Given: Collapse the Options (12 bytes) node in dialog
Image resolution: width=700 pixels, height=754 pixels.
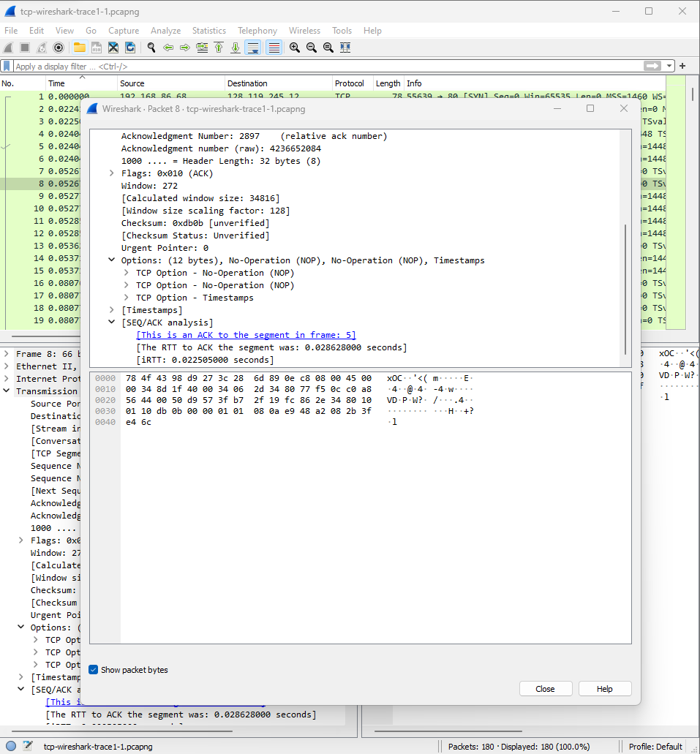Looking at the screenshot, I should [112, 260].
